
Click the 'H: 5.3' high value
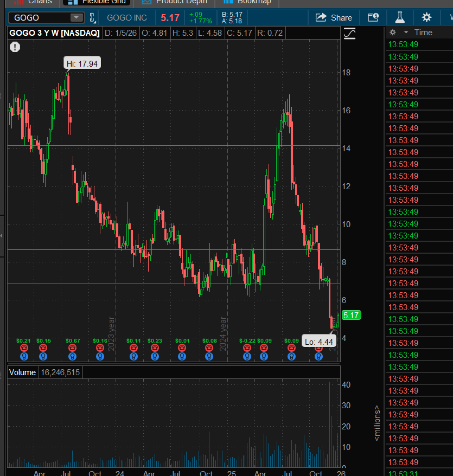click(x=183, y=33)
